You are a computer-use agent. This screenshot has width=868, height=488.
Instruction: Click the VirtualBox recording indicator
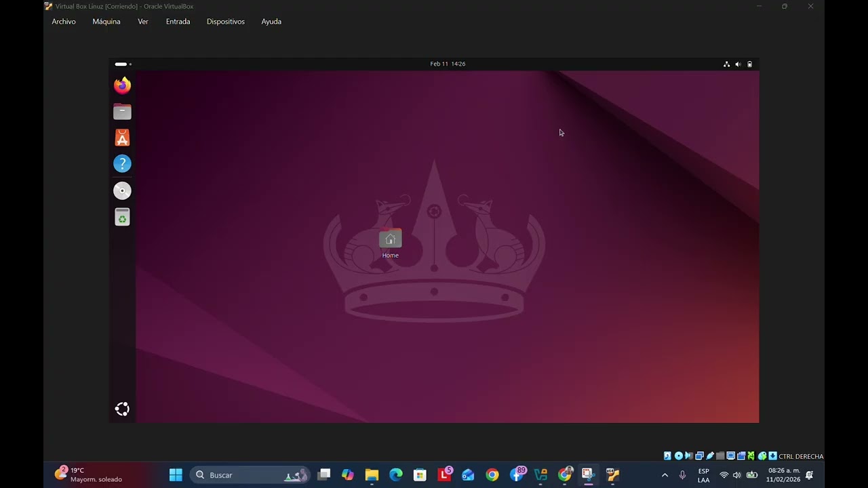click(741, 456)
